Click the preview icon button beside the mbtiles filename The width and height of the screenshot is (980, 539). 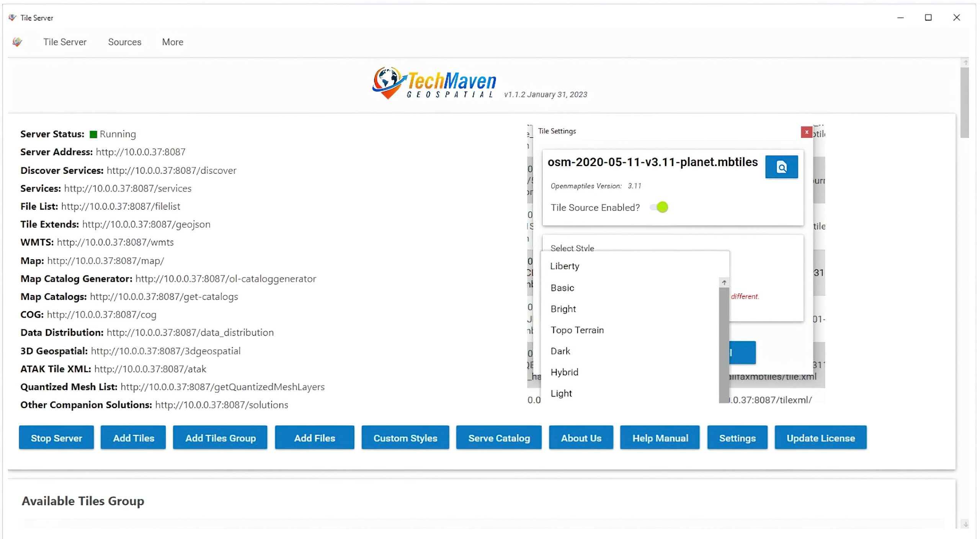click(x=781, y=167)
